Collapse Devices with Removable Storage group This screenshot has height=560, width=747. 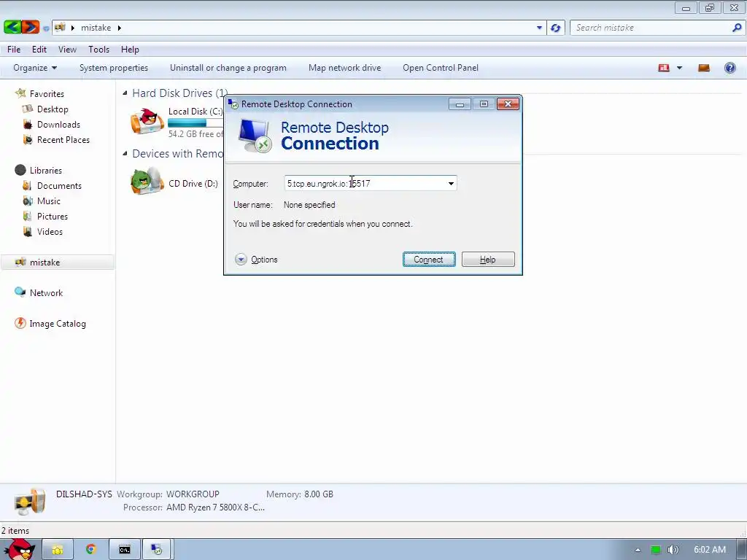tap(125, 153)
